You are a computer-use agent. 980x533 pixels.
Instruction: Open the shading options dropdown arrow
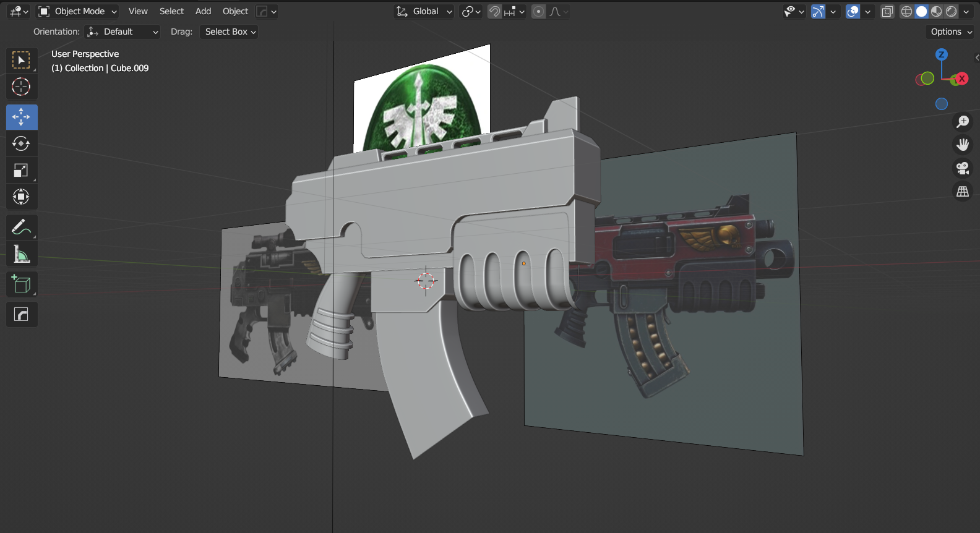click(x=966, y=11)
